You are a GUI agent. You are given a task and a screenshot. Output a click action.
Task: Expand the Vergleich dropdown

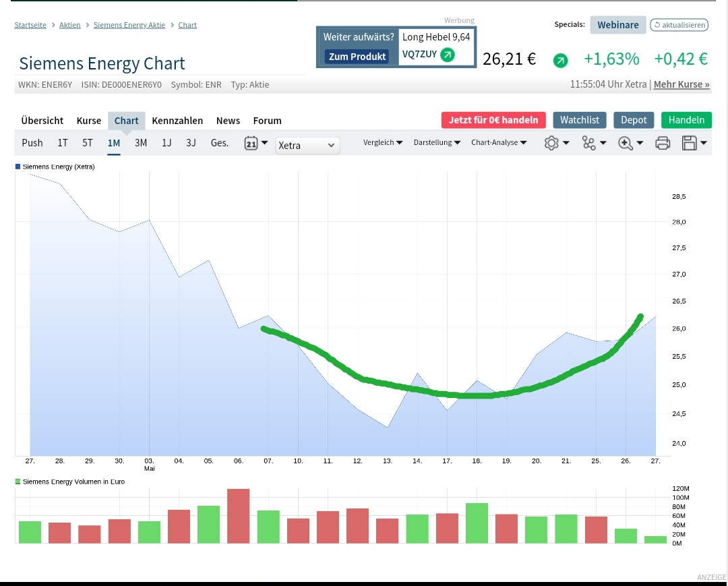(383, 143)
